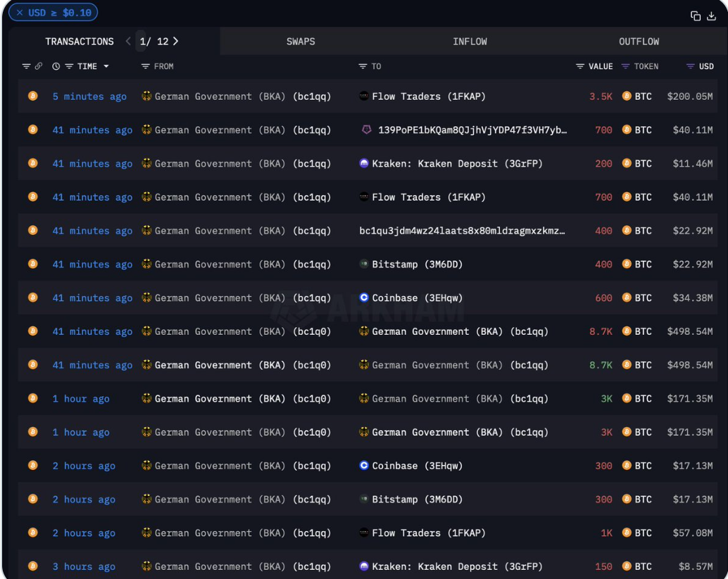This screenshot has width=728, height=579.
Task: Click the tag icon beside 139PoPE address
Action: pos(366,130)
